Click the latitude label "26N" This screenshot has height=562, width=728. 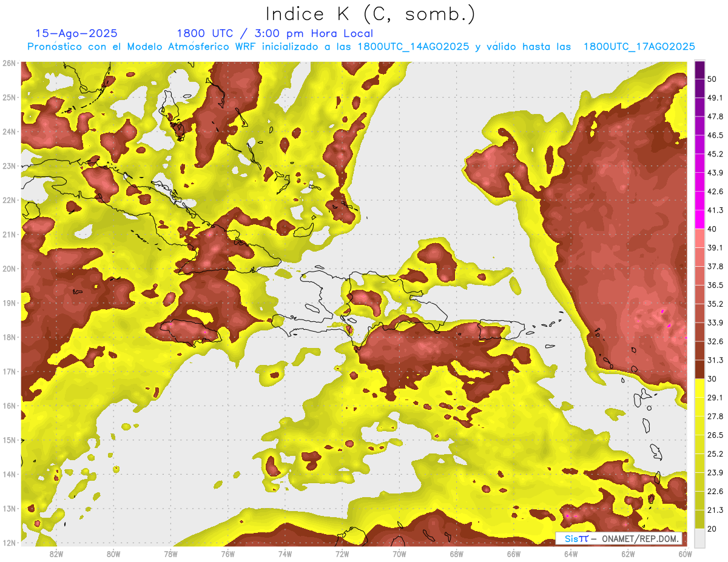tap(9, 62)
